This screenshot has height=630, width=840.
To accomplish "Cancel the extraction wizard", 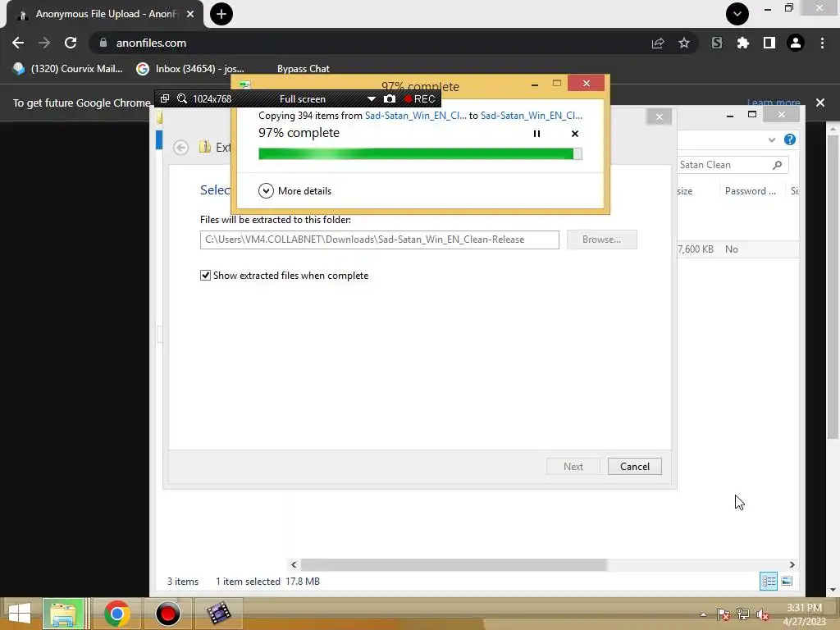I will tap(635, 467).
